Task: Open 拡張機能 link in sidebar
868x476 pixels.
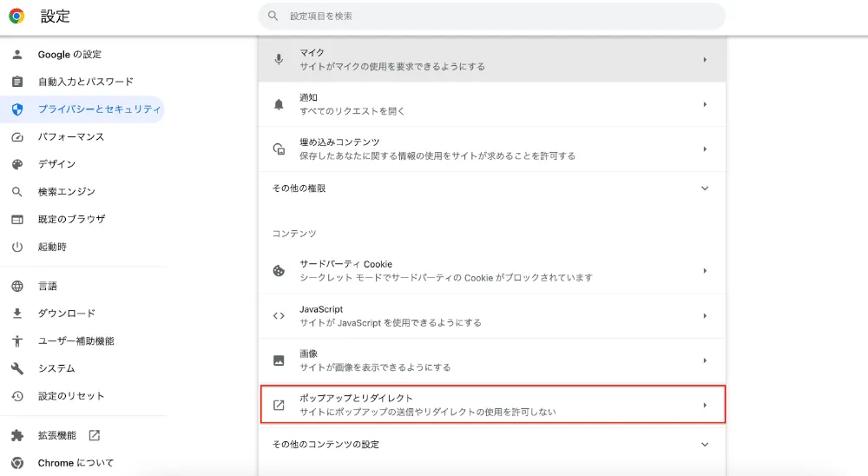Action: point(57,435)
